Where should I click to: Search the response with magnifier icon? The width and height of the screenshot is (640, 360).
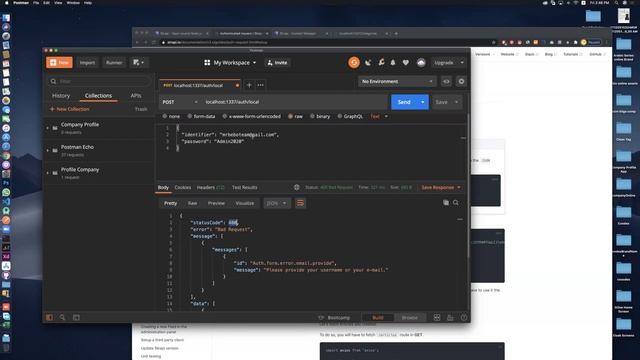[x=456, y=202]
